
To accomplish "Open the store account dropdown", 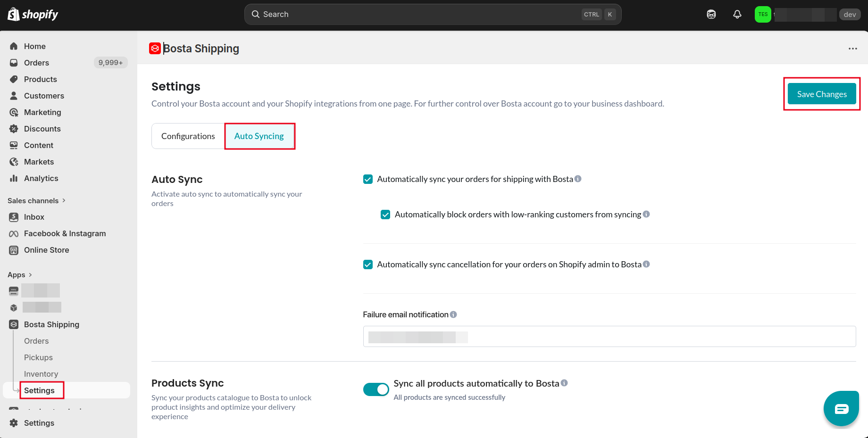I will tap(808, 15).
